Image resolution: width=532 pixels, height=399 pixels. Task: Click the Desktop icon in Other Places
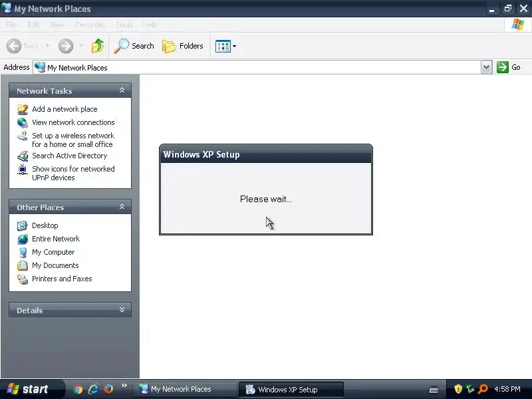[x=23, y=225]
